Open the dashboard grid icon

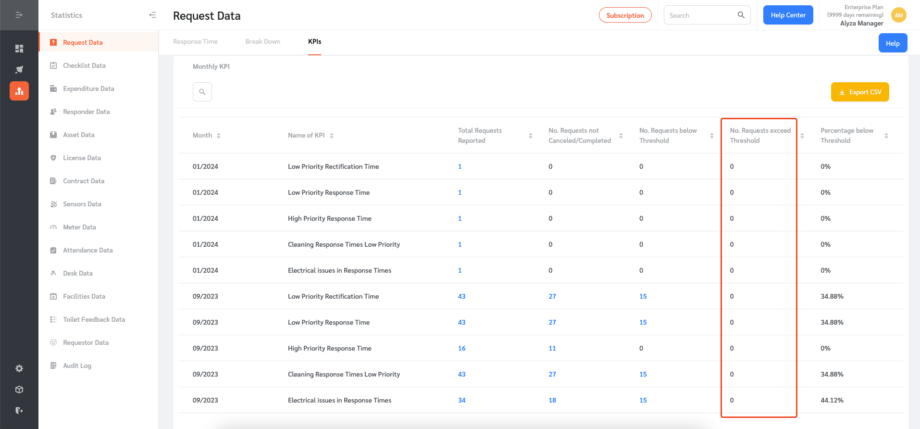click(19, 48)
